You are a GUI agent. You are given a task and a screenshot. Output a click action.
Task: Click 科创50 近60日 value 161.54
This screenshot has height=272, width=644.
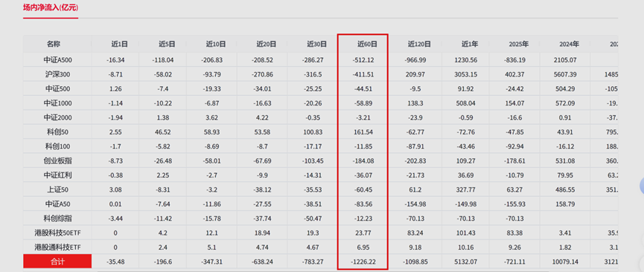[363, 132]
